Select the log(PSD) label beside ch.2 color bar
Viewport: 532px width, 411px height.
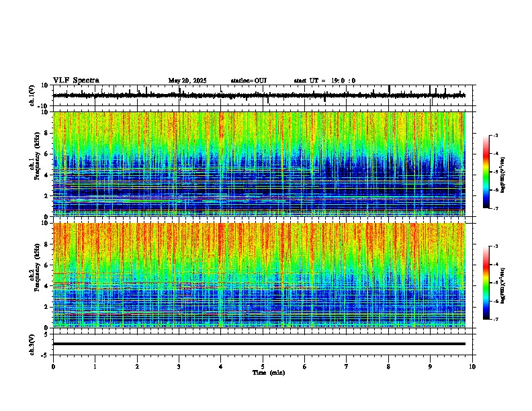pos(502,285)
